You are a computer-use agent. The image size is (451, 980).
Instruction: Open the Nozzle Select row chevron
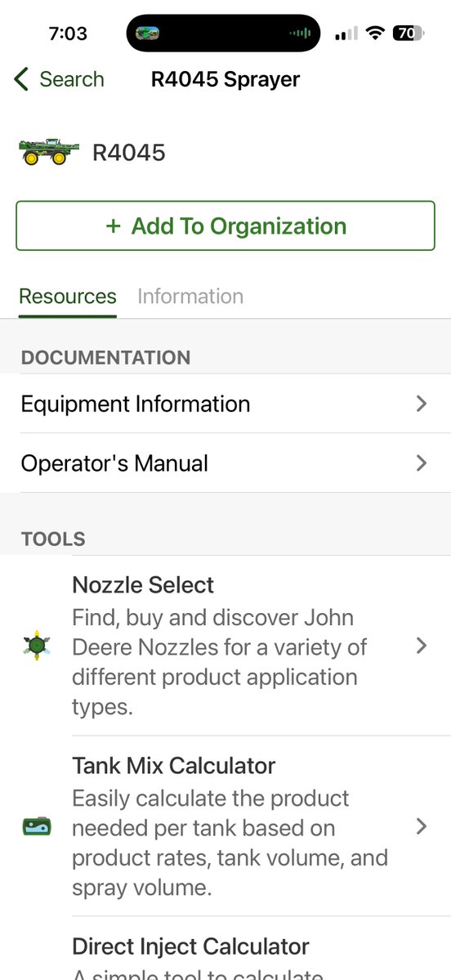(x=422, y=646)
